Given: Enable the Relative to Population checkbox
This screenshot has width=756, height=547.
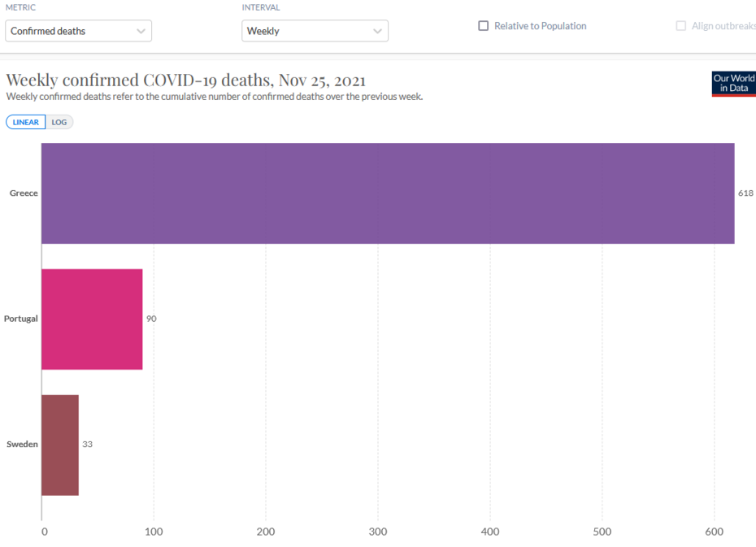Looking at the screenshot, I should tap(484, 26).
